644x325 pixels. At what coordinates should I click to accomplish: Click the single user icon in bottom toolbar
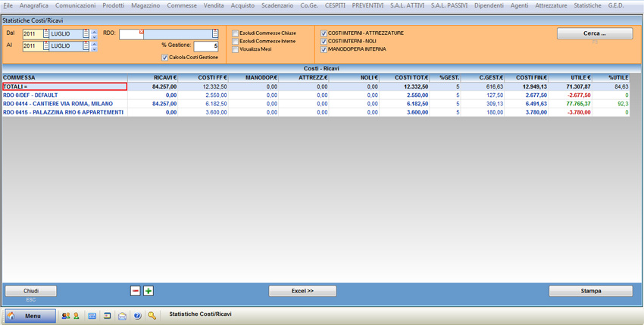(77, 316)
